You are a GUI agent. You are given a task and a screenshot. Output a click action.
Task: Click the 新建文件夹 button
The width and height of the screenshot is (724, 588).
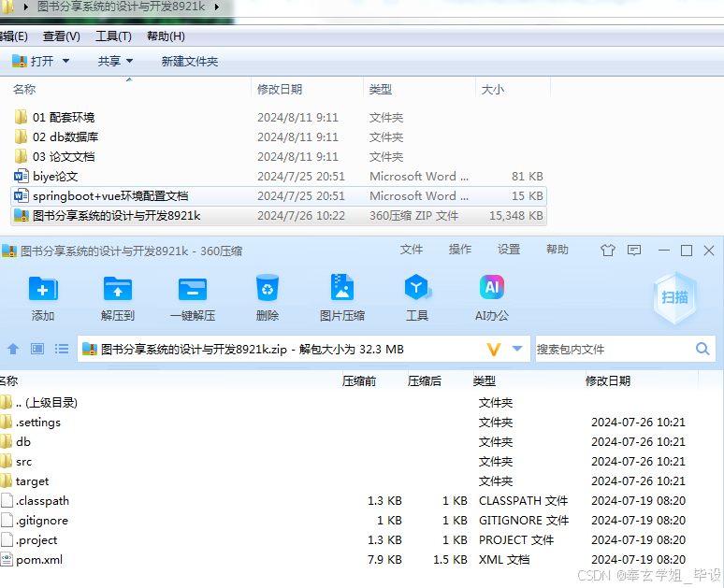point(190,61)
